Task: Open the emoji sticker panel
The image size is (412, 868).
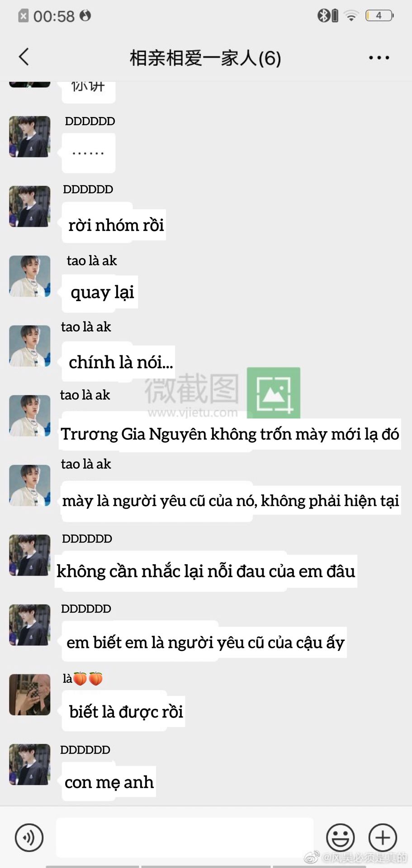Action: [341, 838]
